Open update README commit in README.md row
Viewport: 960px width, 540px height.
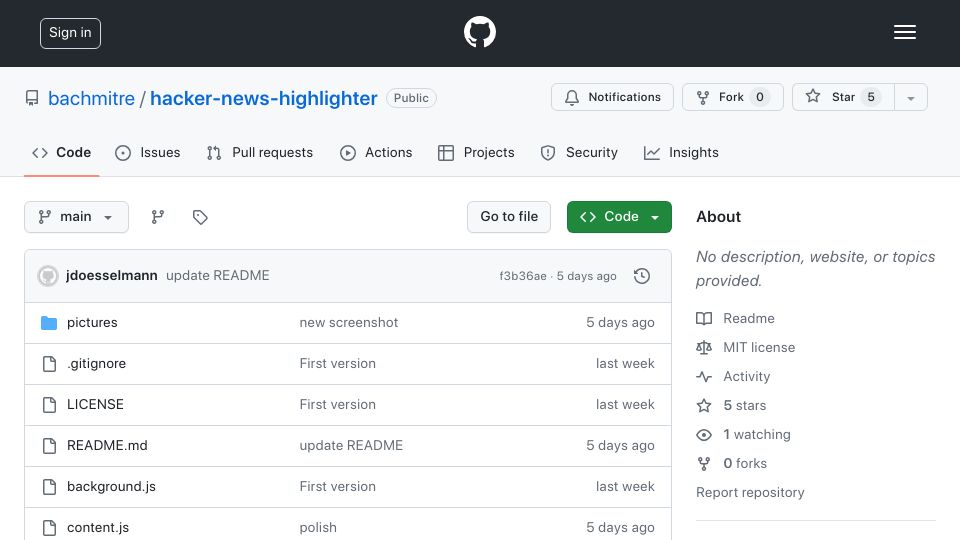351,446
